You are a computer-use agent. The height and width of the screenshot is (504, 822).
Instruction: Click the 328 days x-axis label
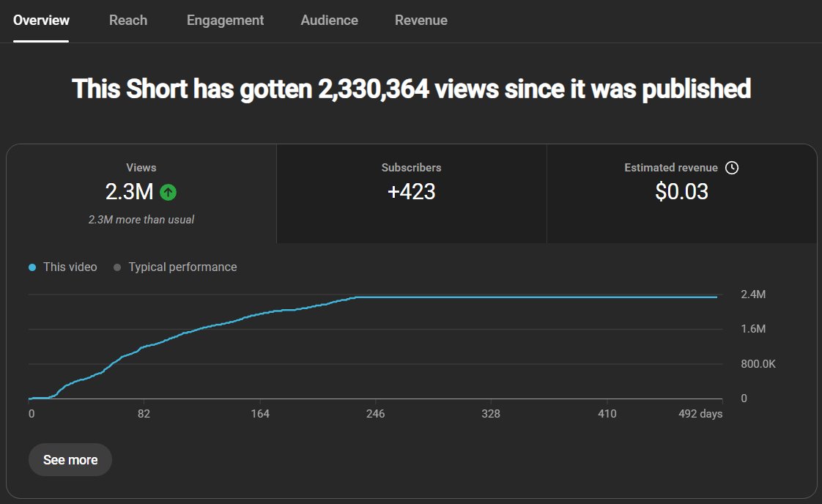coord(491,414)
